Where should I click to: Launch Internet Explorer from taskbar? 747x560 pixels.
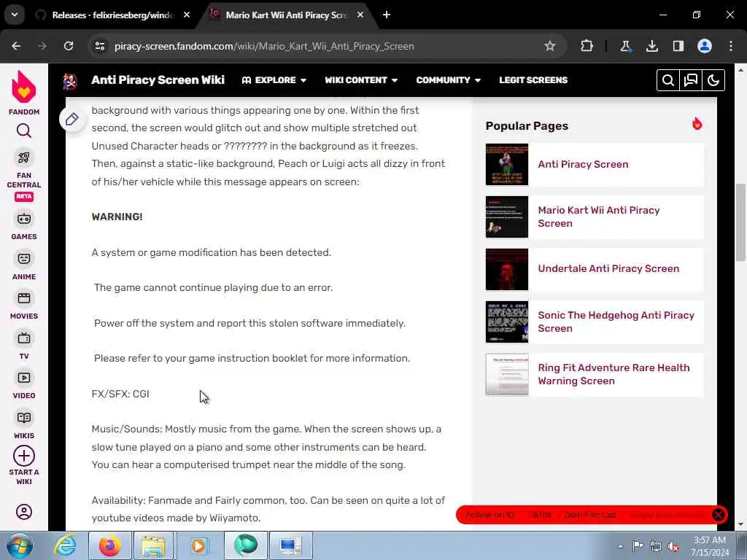65,546
